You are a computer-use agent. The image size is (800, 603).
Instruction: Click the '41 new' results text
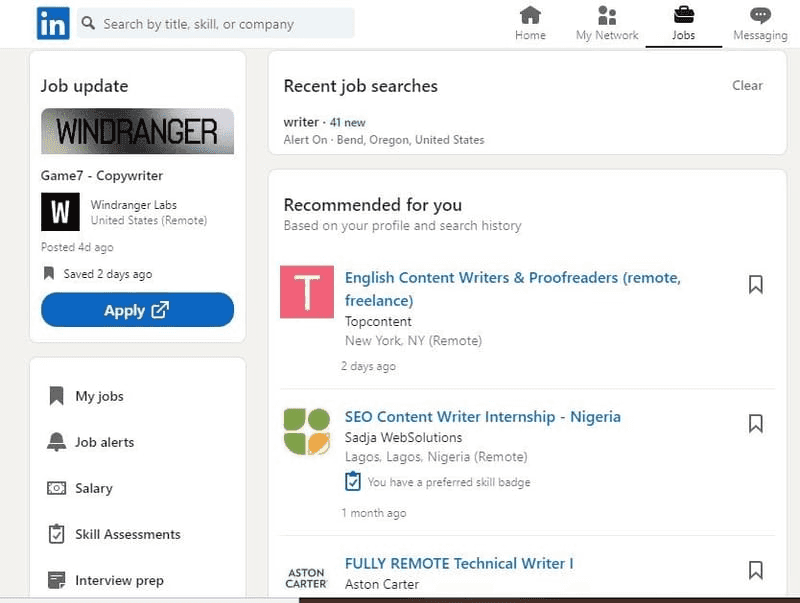point(347,122)
